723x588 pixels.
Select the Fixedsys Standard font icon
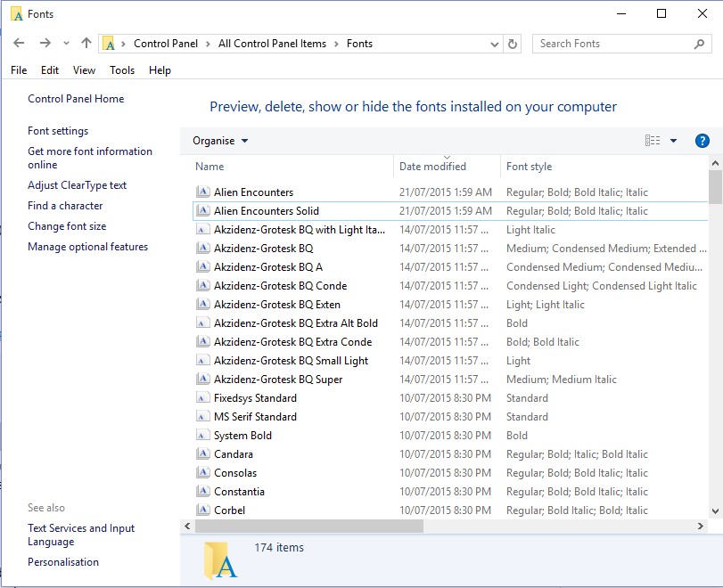202,397
